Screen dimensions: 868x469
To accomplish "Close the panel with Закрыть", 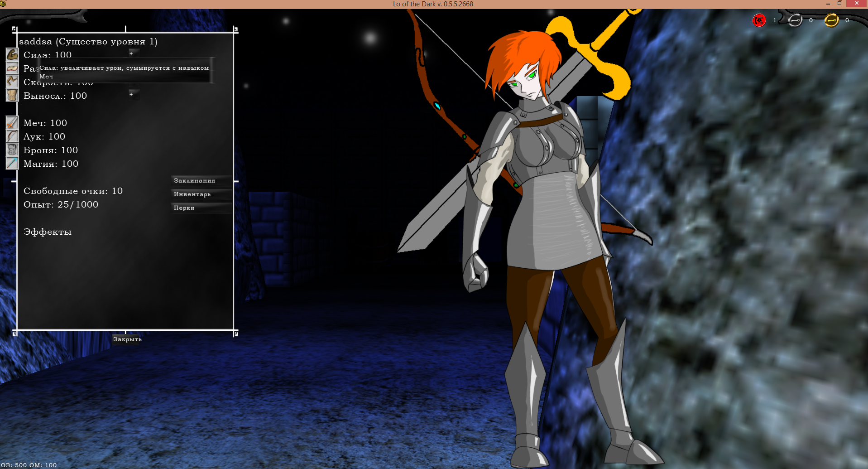I will [127, 339].
